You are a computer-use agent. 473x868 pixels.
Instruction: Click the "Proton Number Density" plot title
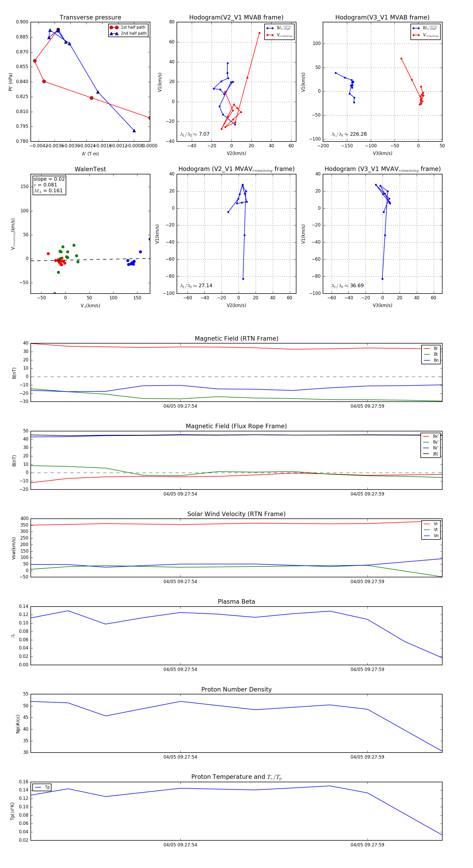point(236,689)
